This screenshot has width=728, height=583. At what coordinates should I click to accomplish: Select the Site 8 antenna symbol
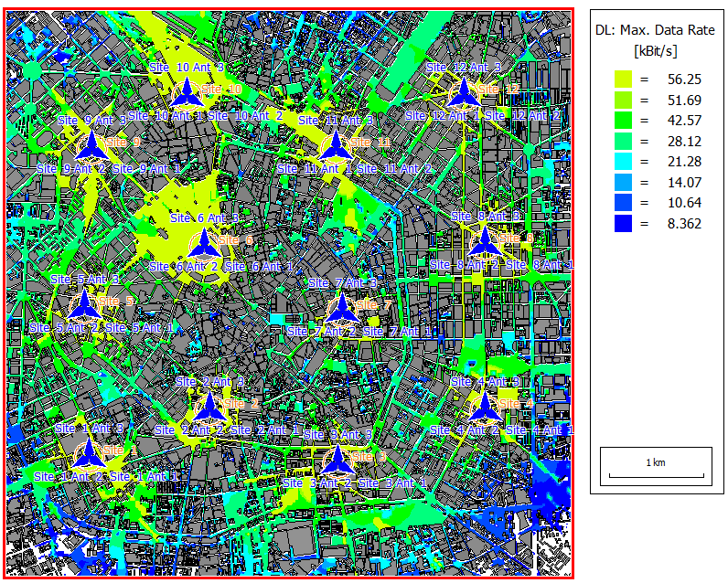pos(486,241)
